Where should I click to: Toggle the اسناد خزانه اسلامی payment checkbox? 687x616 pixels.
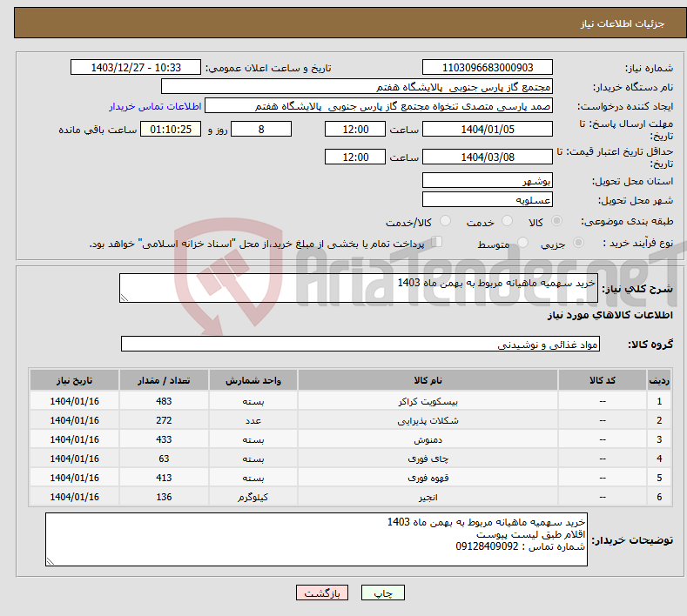(437, 244)
